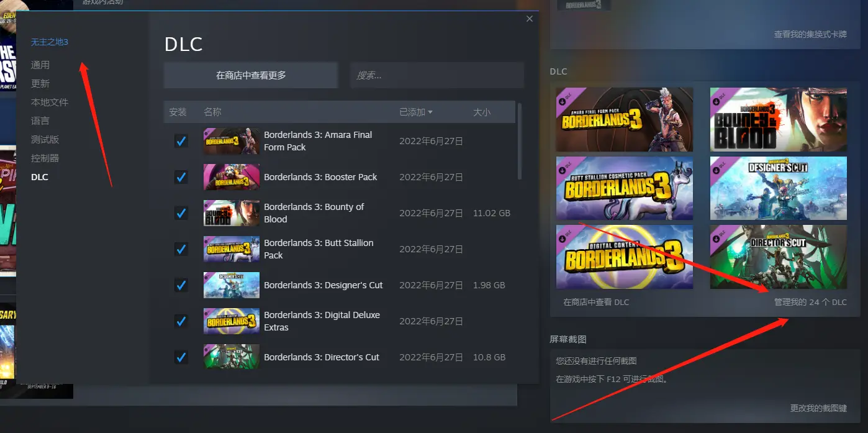Screen dimensions: 868x433
Task: Focus the 搜索 DLC search field
Action: point(437,75)
